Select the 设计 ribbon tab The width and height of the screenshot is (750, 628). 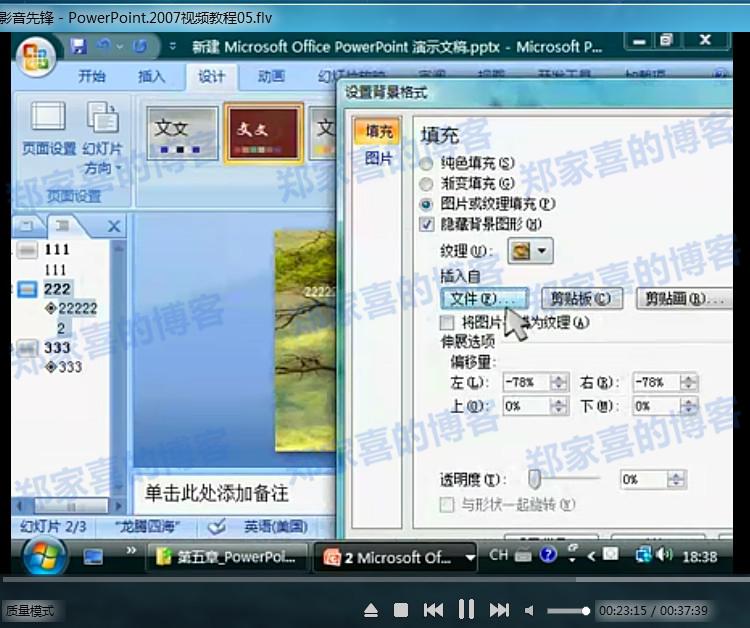[211, 77]
